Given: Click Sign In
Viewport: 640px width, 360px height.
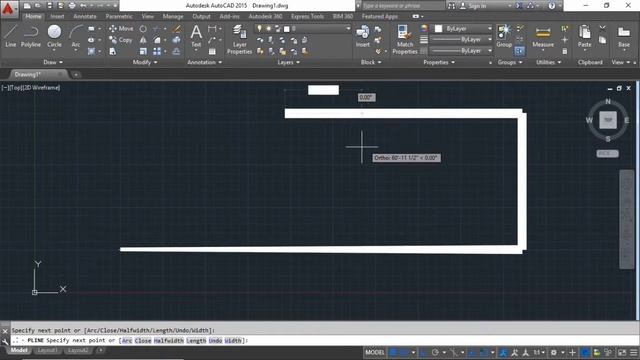Looking at the screenshot, I should click(x=473, y=6).
